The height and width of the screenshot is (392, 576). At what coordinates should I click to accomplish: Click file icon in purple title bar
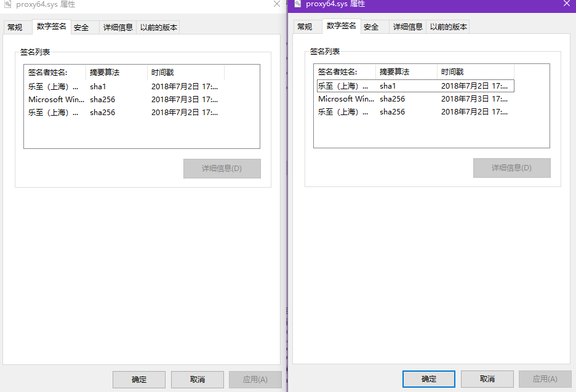pyautogui.click(x=298, y=4)
